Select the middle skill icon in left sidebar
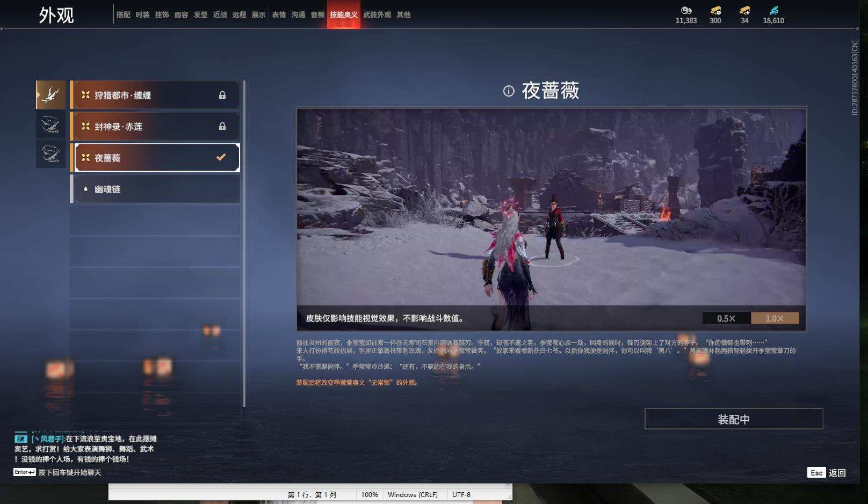 coord(51,125)
